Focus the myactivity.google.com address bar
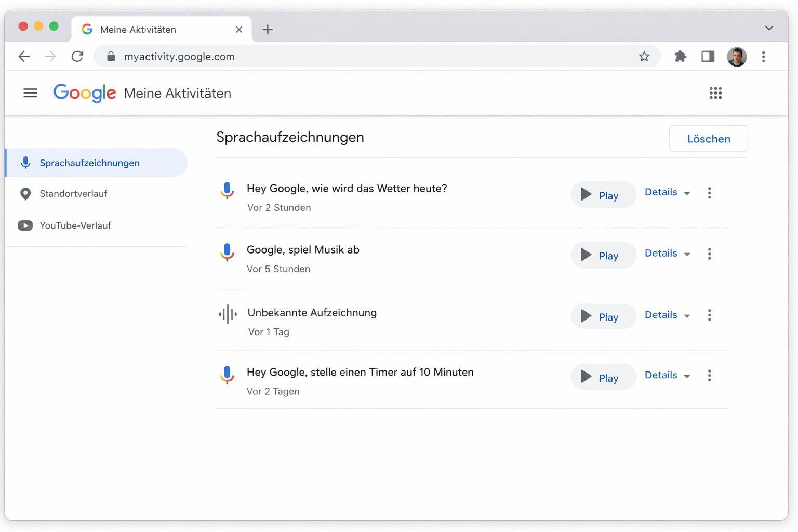Viewport: 798px width, 532px height. point(377,56)
